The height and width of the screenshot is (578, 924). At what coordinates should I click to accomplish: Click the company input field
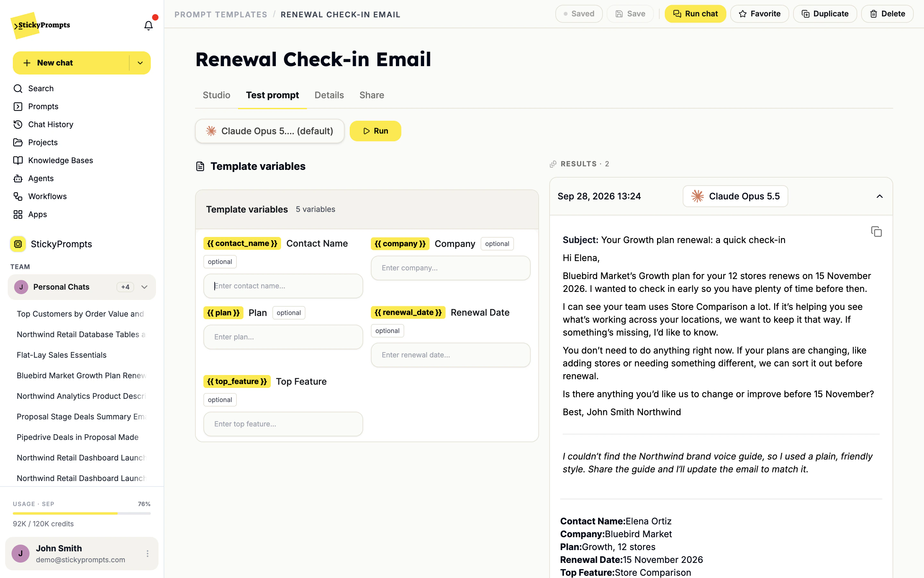tap(450, 268)
